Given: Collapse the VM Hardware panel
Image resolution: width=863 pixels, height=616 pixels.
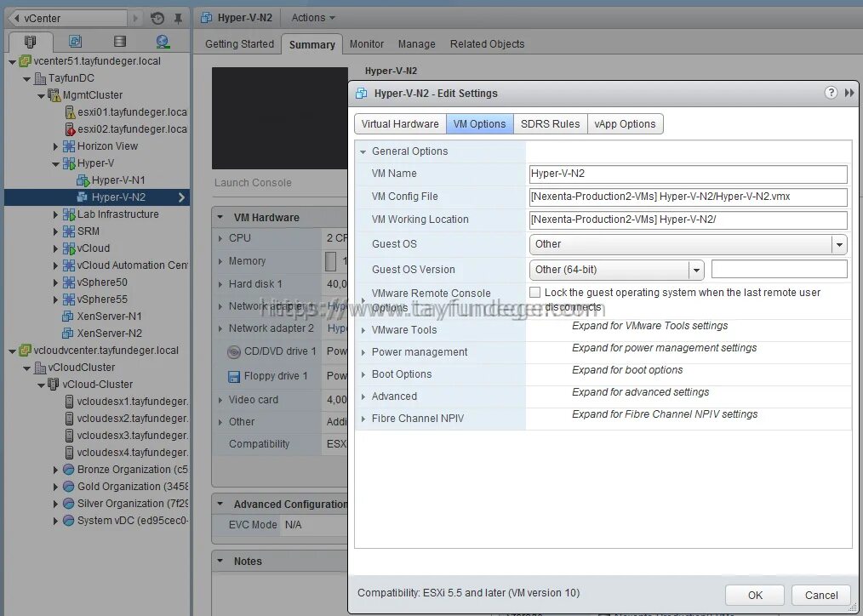Looking at the screenshot, I should click(220, 217).
